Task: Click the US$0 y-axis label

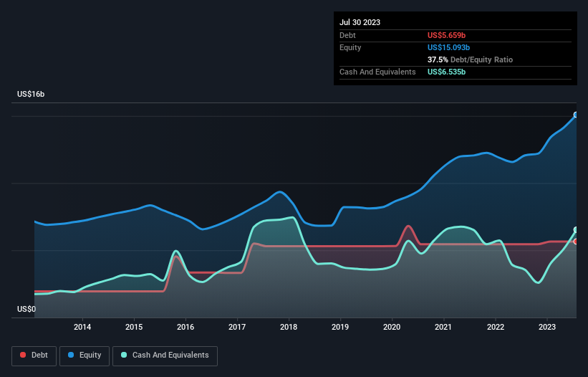Action: coord(26,309)
